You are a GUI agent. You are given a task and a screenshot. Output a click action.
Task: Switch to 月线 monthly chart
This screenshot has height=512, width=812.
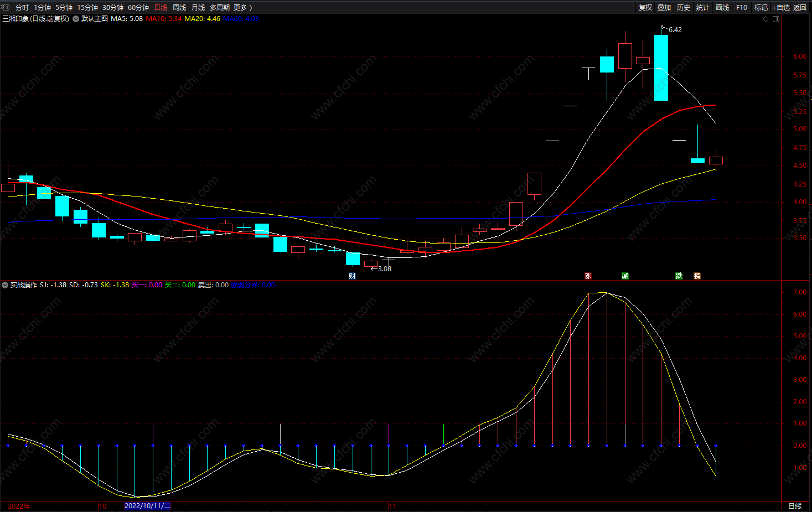coord(198,7)
